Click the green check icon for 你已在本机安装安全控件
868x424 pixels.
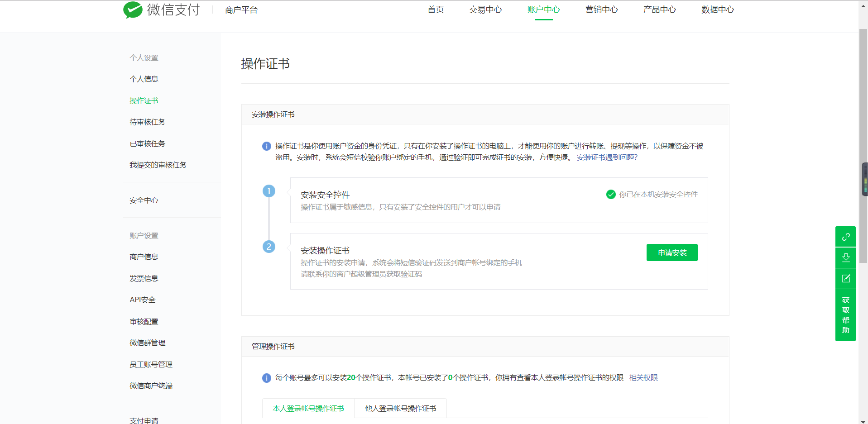[611, 195]
